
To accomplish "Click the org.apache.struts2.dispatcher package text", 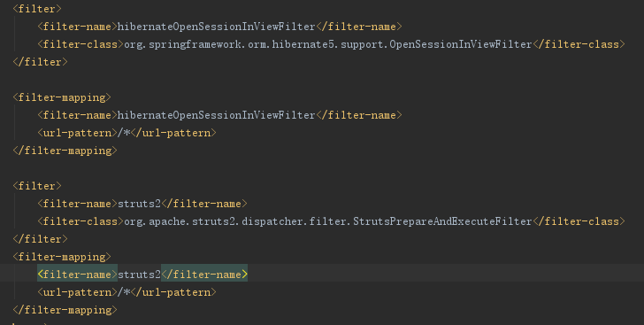I will point(213,221).
